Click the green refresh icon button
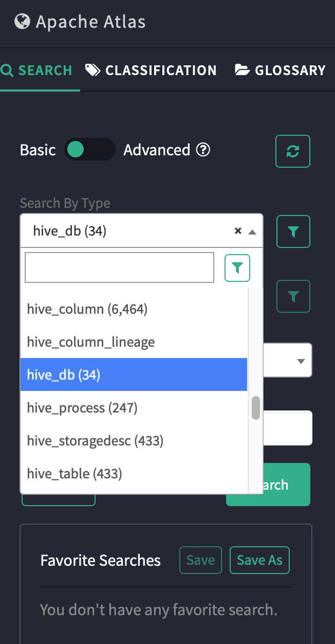 (293, 151)
